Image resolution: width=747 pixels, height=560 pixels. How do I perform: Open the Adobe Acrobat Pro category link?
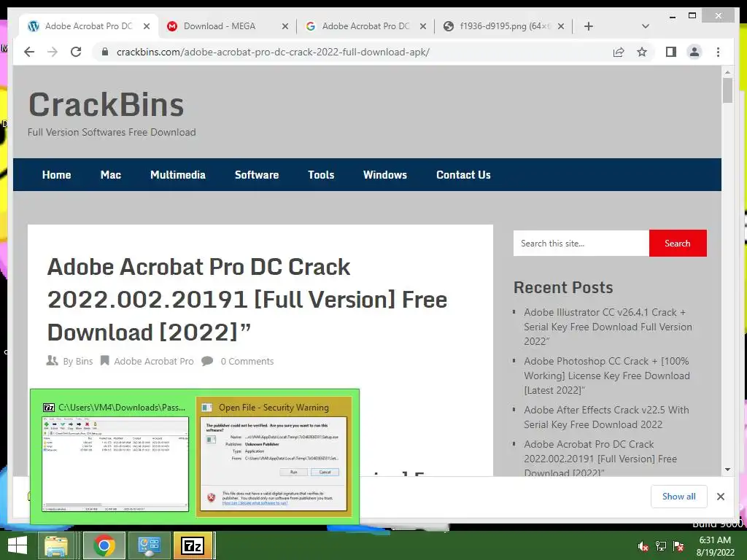(153, 362)
